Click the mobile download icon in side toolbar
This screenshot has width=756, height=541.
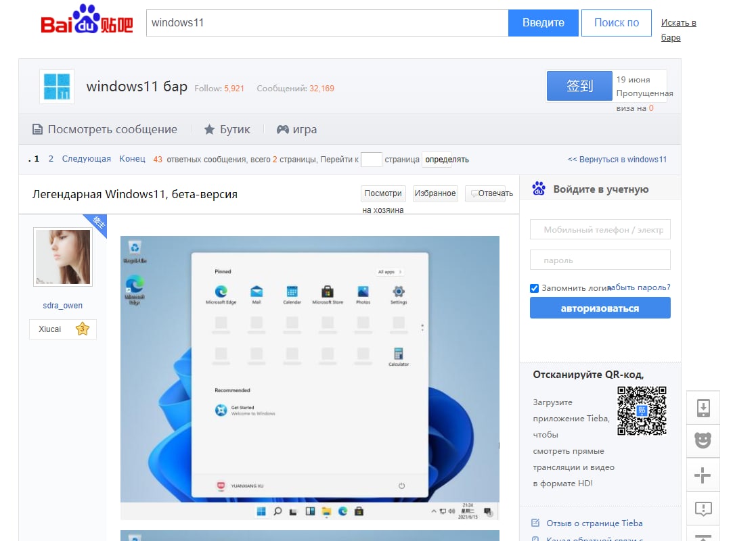[x=703, y=408]
